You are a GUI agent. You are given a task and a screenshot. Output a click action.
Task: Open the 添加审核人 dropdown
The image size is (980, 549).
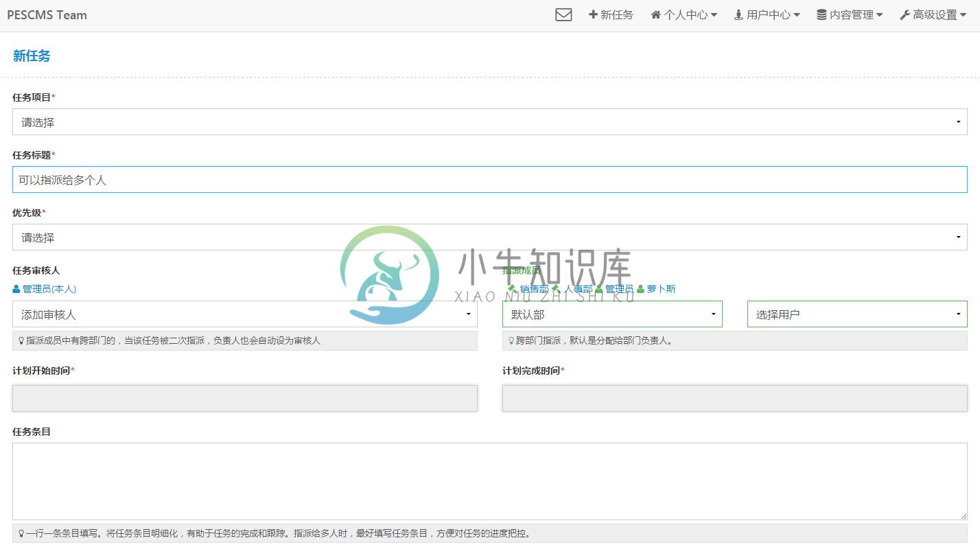coord(245,314)
